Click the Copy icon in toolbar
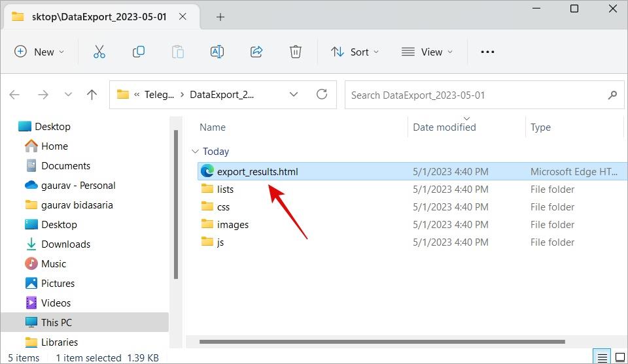 tap(138, 52)
